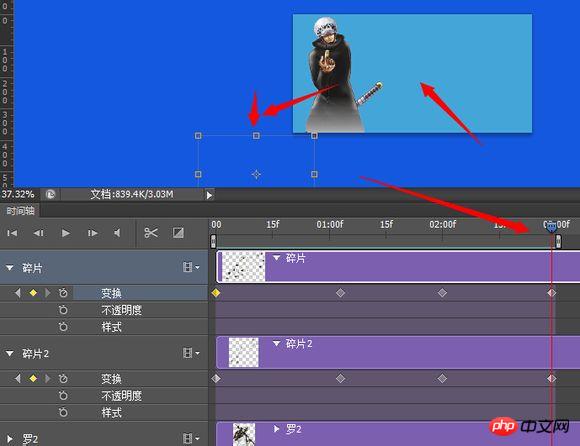Add or remove keyframe in 碎片2 变换
Screen dimensions: 580x446
coord(33,378)
